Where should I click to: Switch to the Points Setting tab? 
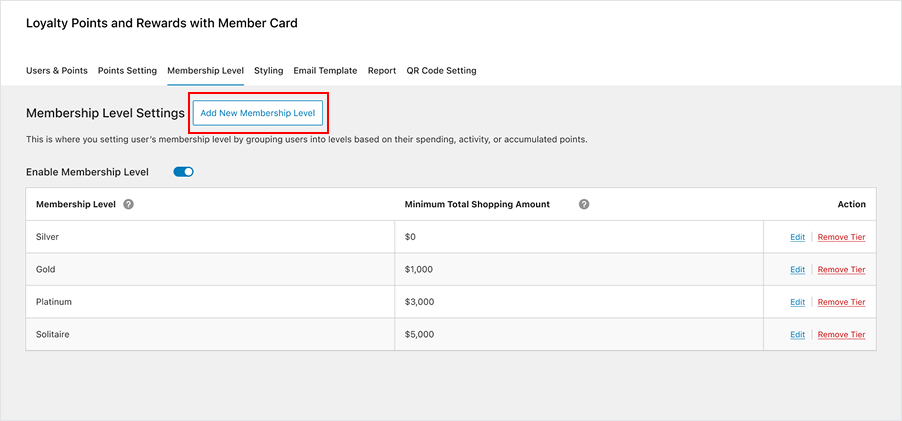[127, 71]
